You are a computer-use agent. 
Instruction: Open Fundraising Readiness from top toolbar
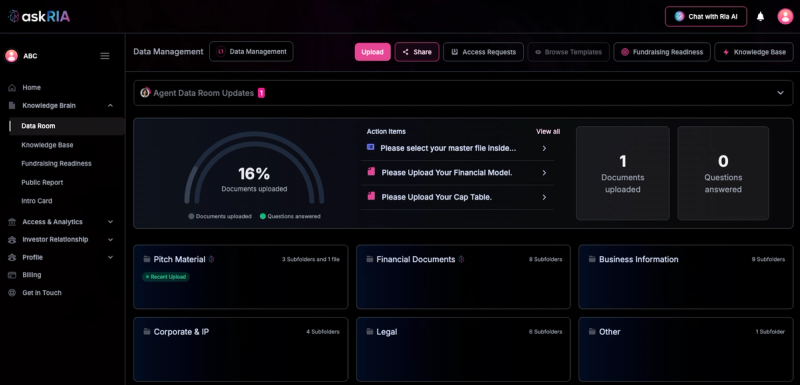point(662,52)
